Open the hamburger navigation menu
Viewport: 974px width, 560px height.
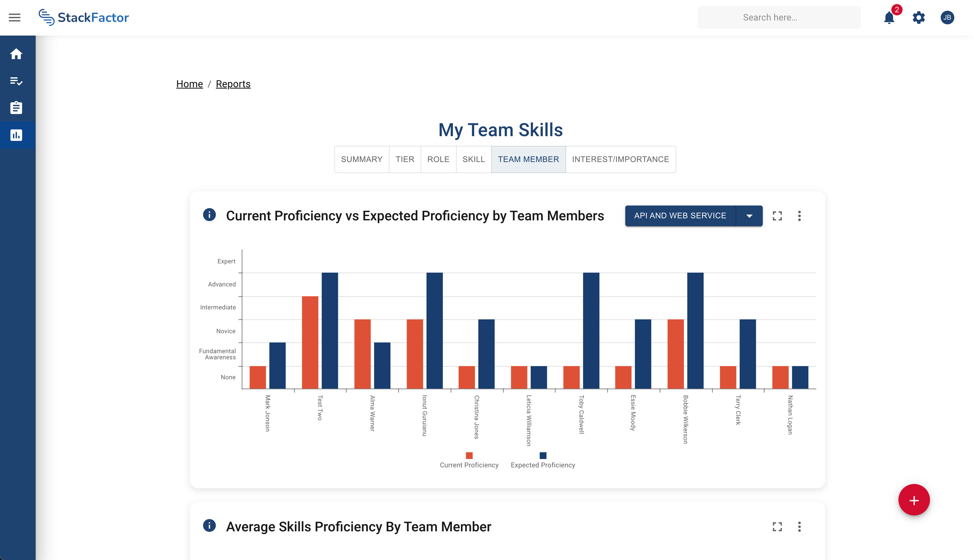(15, 17)
